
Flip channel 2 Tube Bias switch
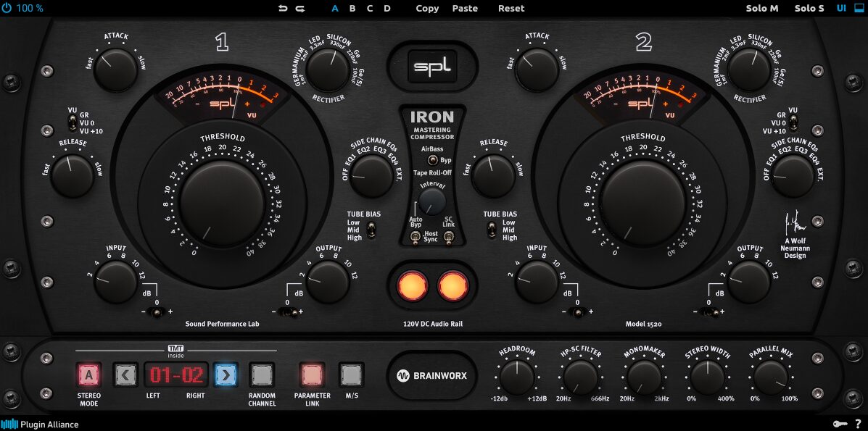[x=490, y=229]
